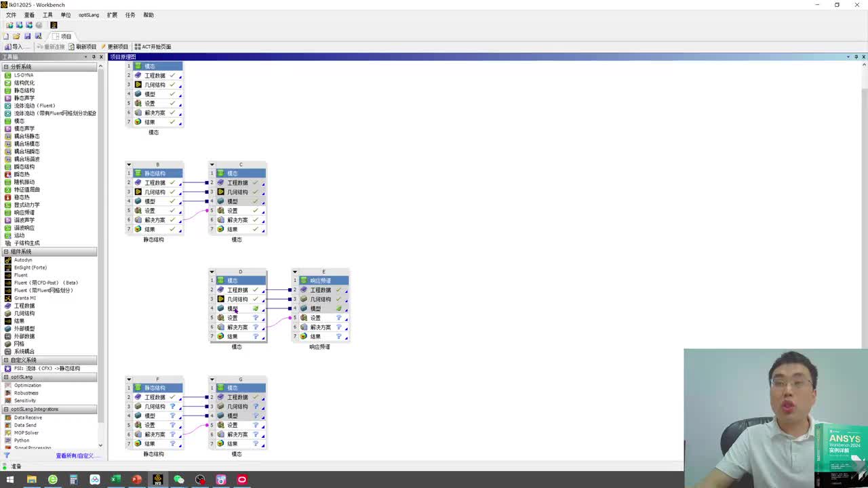The height and width of the screenshot is (488, 868).
Task: Collapse the optiSLang Integrations toolbox section
Action: tap(6, 409)
